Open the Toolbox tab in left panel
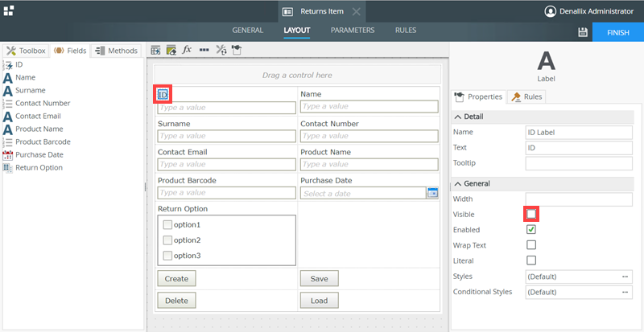The width and height of the screenshot is (644, 332). (26, 51)
